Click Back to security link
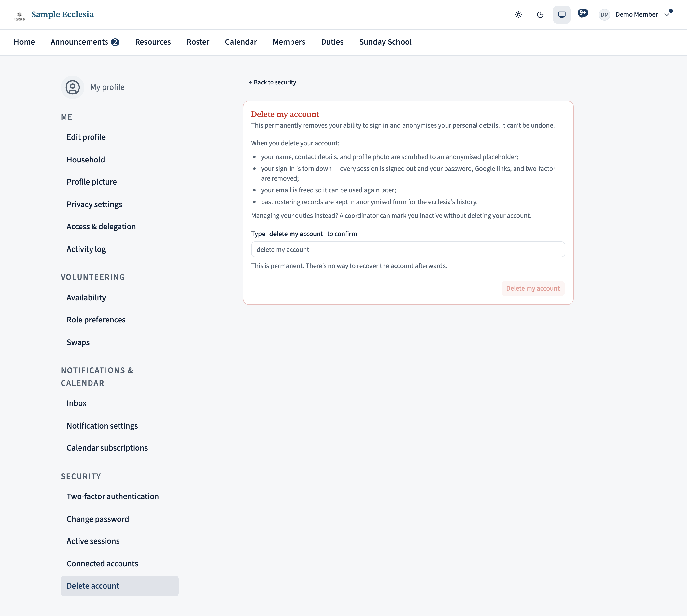The height and width of the screenshot is (616, 687). click(x=272, y=82)
